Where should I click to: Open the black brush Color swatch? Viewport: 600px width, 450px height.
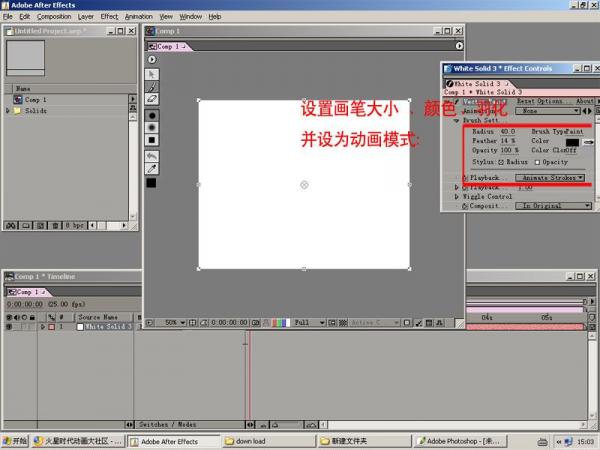click(572, 142)
